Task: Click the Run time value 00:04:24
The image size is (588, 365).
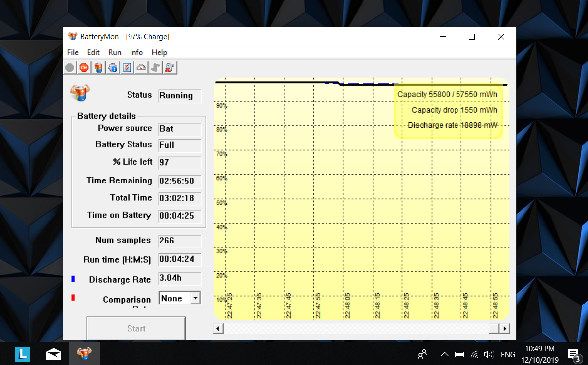Action: click(180, 259)
